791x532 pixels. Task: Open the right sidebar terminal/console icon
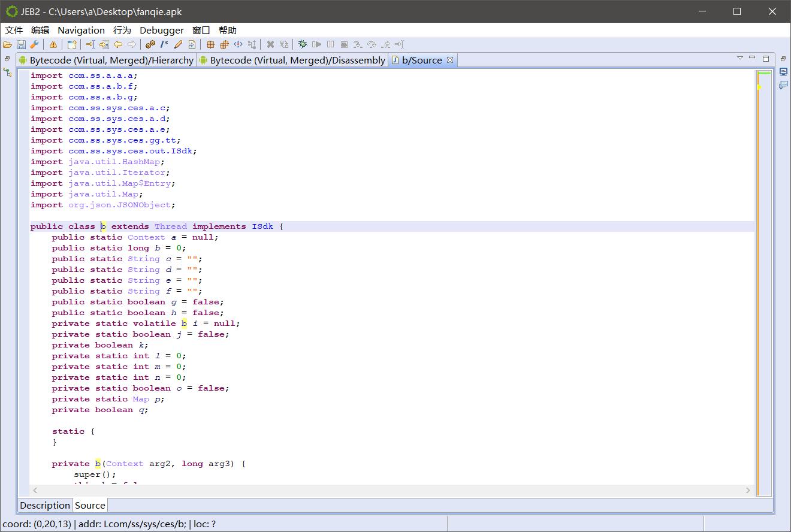[x=783, y=85]
